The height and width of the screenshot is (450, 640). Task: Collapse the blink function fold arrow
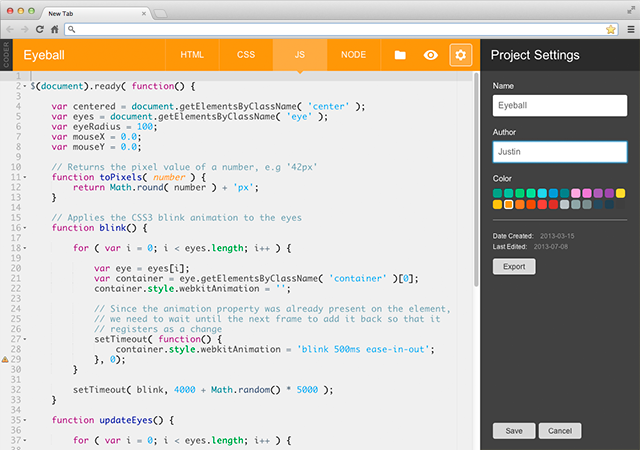click(24, 227)
